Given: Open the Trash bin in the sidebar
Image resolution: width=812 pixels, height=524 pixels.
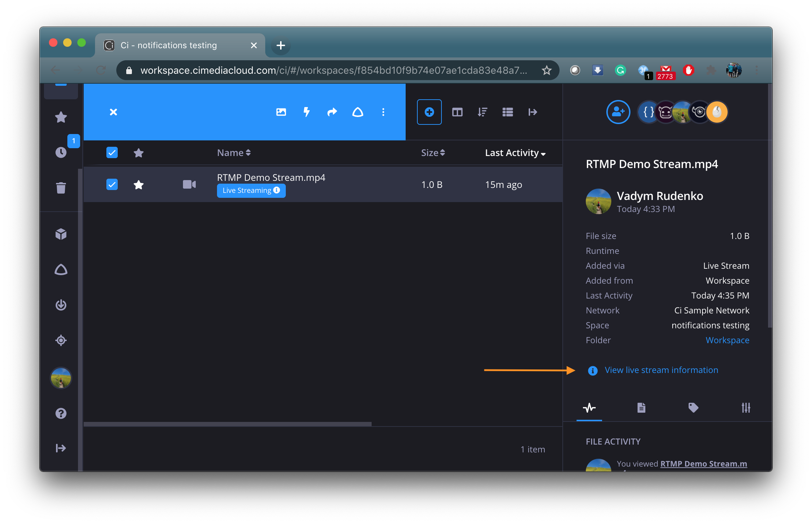Looking at the screenshot, I should coord(61,188).
